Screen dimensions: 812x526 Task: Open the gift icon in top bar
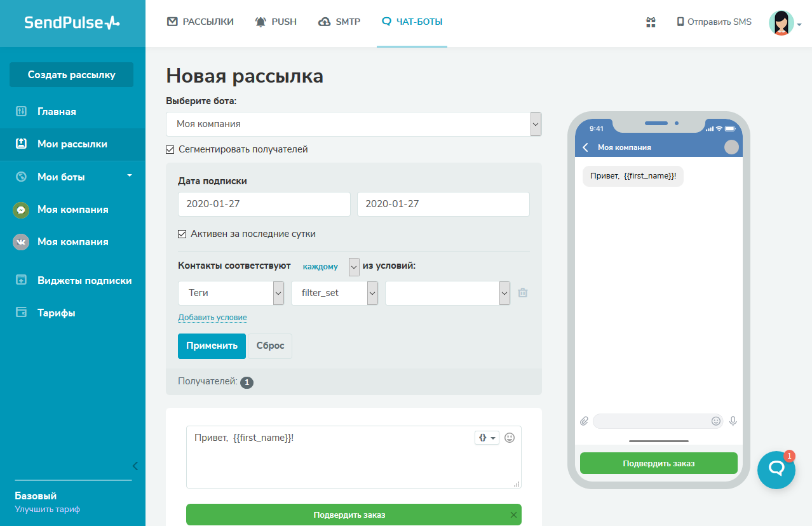651,22
